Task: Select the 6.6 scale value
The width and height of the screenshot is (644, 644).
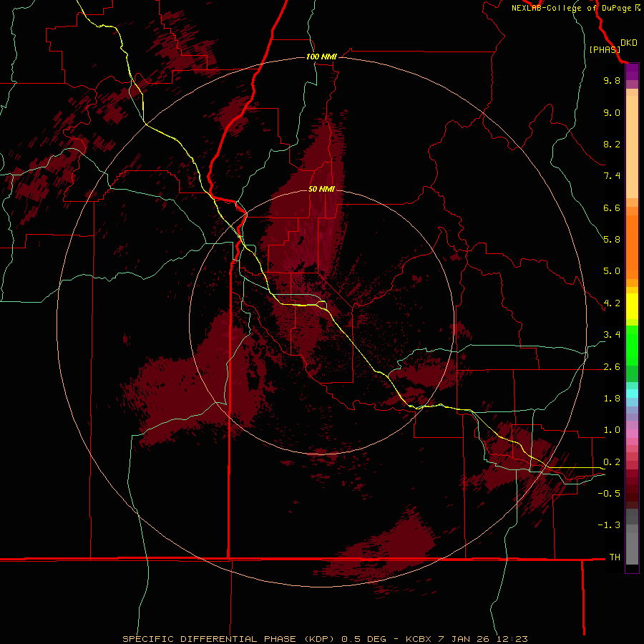Action: point(612,208)
